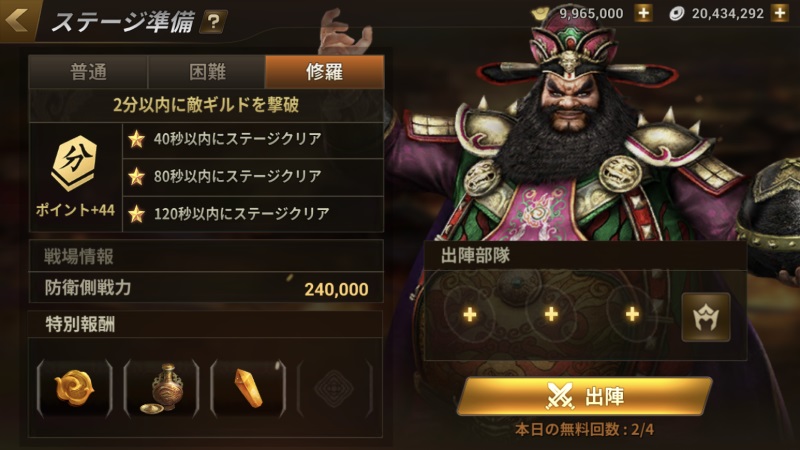Select the 修羅 difficulty tab

[324, 72]
